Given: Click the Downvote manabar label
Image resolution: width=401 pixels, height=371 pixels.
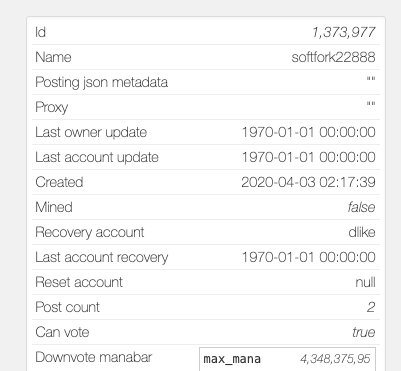Looking at the screenshot, I should click(94, 357).
